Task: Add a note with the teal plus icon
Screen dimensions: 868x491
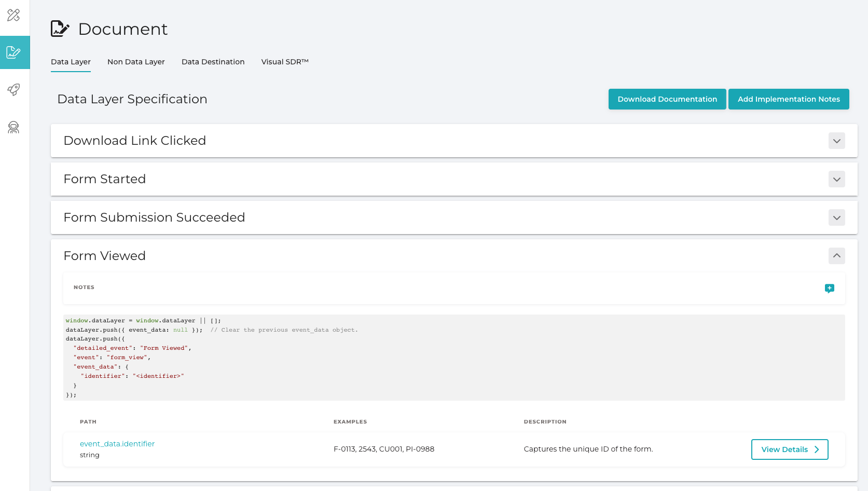Action: click(x=829, y=288)
